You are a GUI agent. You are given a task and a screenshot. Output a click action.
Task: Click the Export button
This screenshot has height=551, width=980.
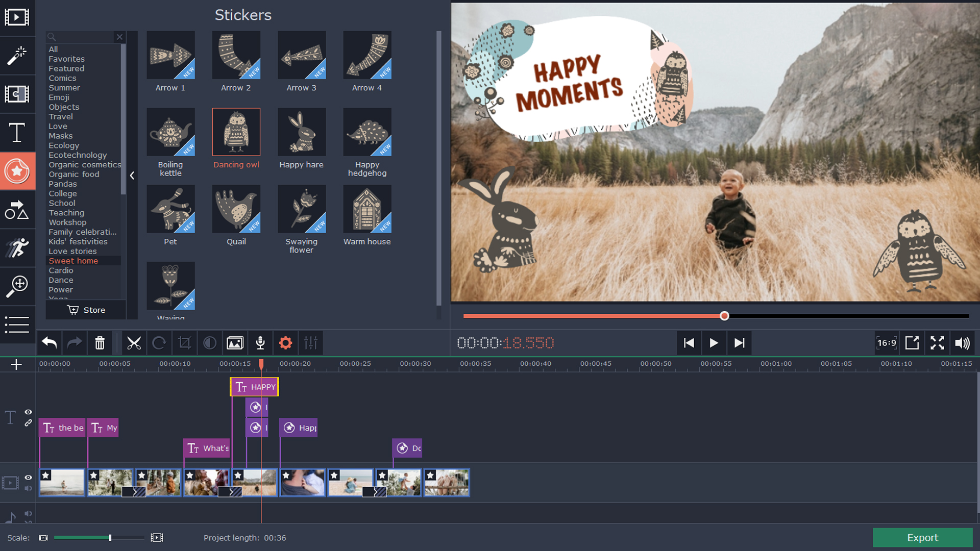[x=922, y=537]
